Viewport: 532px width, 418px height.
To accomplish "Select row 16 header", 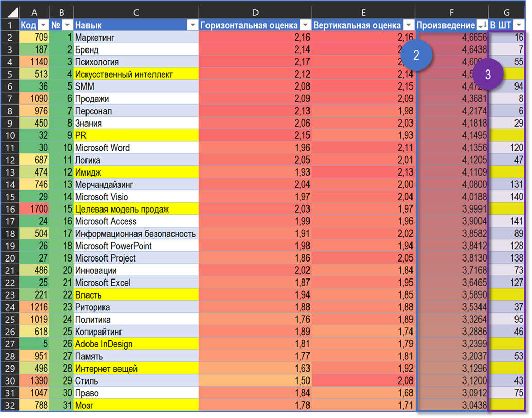I will click(10, 209).
